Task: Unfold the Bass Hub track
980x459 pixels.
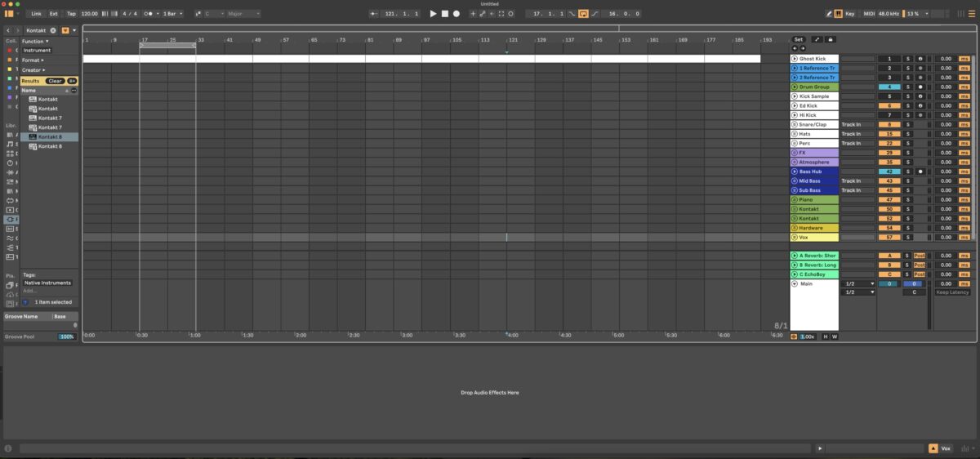Action: (x=794, y=172)
